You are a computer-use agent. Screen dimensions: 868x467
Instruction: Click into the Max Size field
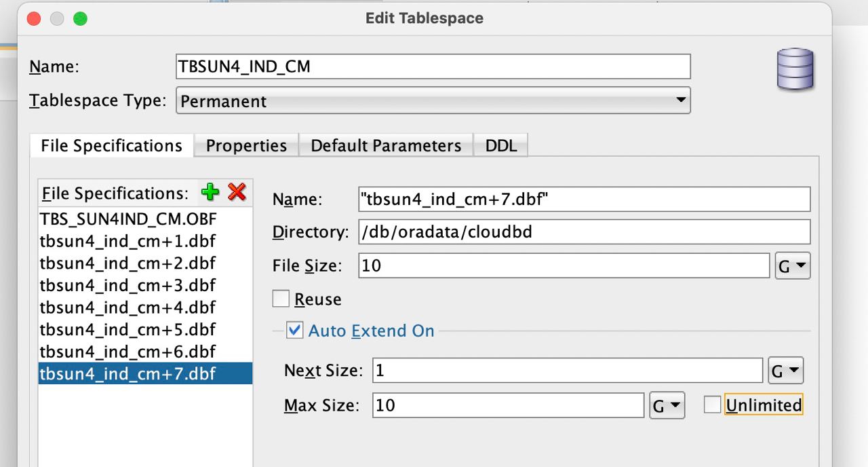[509, 406]
